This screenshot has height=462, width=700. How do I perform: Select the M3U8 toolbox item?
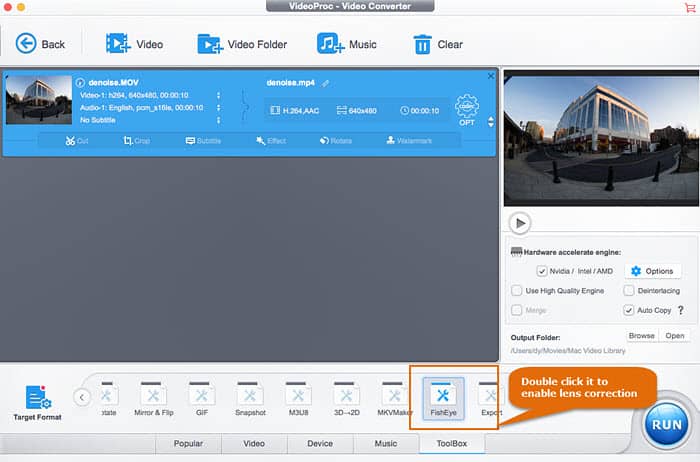(x=298, y=399)
